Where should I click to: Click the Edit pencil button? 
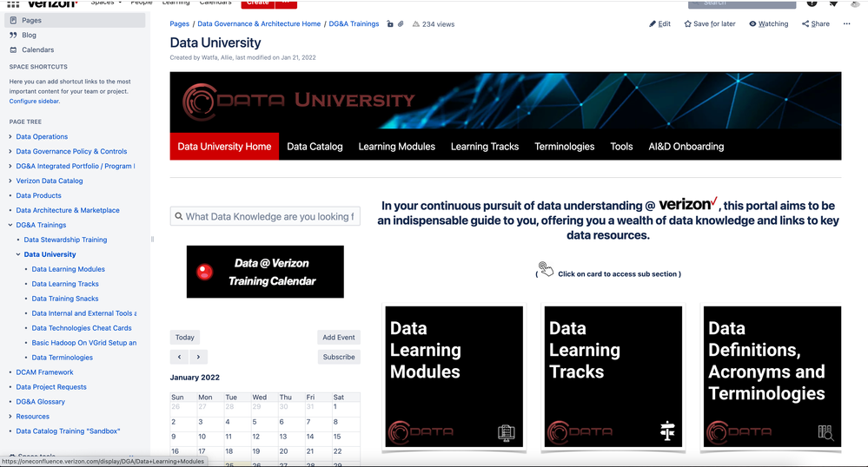pos(659,23)
